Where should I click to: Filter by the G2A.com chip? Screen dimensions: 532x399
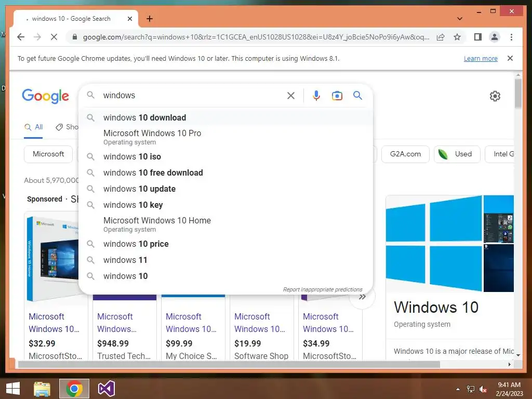tap(405, 154)
